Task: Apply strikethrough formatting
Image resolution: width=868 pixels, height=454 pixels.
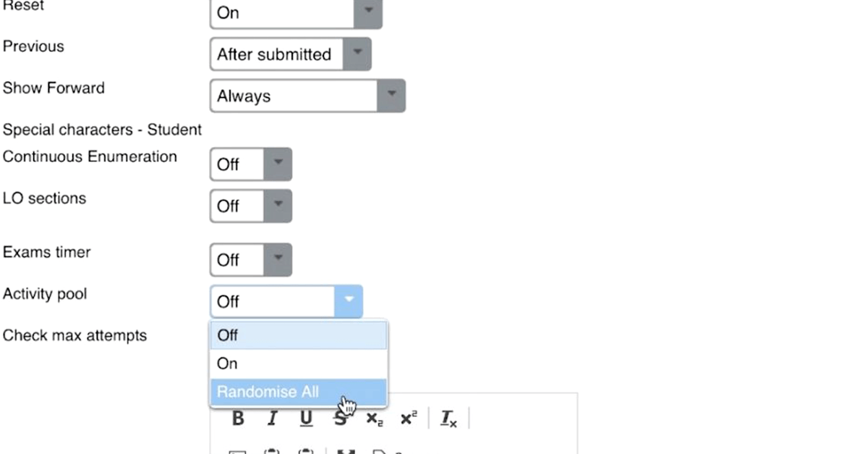Action: (339, 419)
